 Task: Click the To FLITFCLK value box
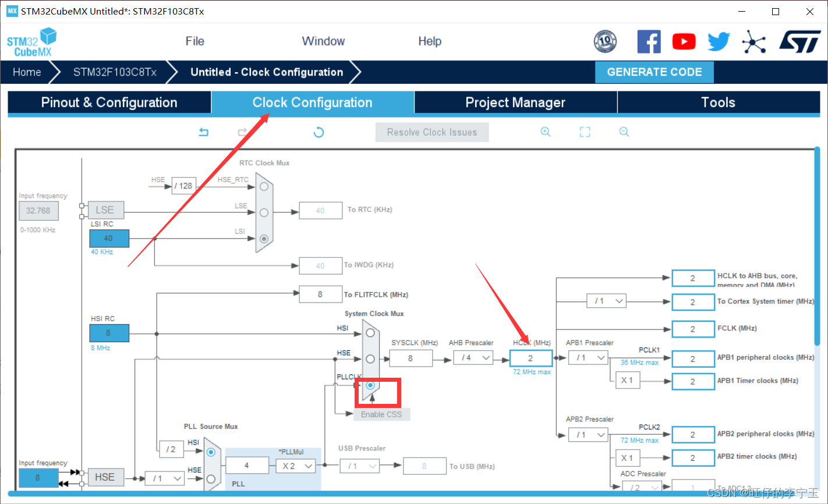pyautogui.click(x=320, y=294)
